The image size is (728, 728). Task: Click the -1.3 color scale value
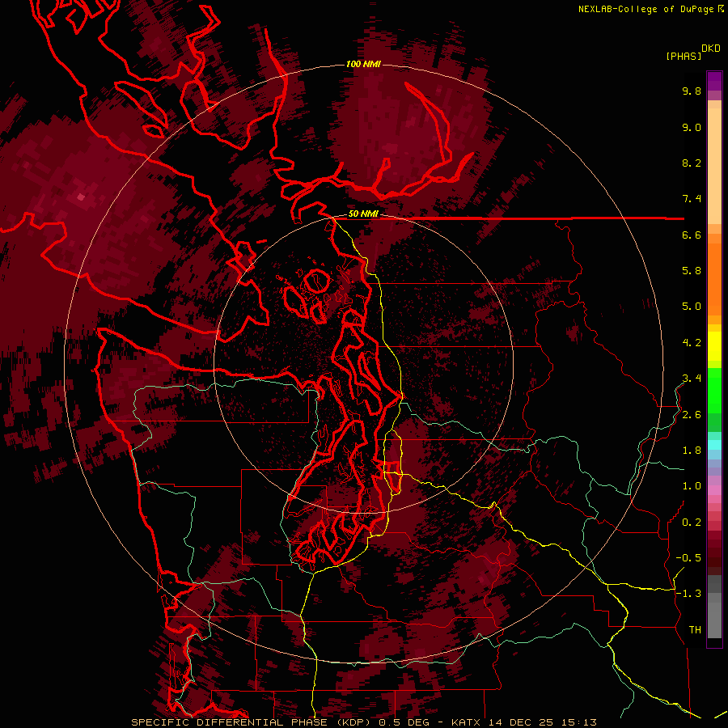(x=688, y=594)
